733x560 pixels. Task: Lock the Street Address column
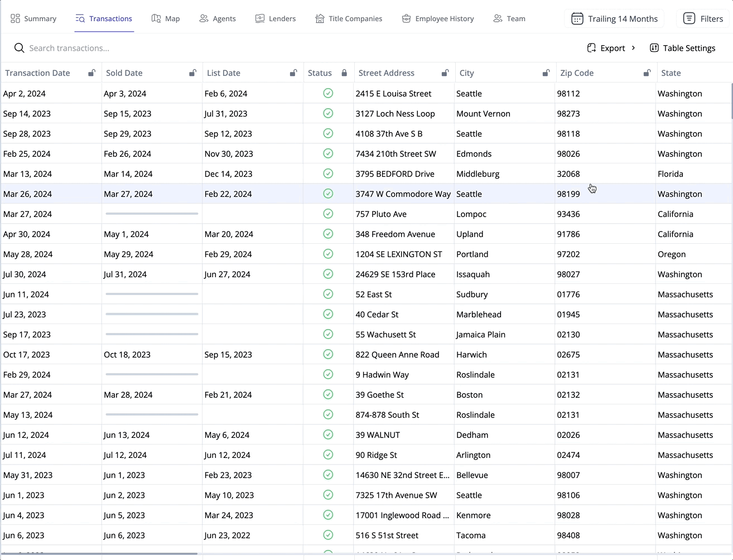(x=445, y=73)
